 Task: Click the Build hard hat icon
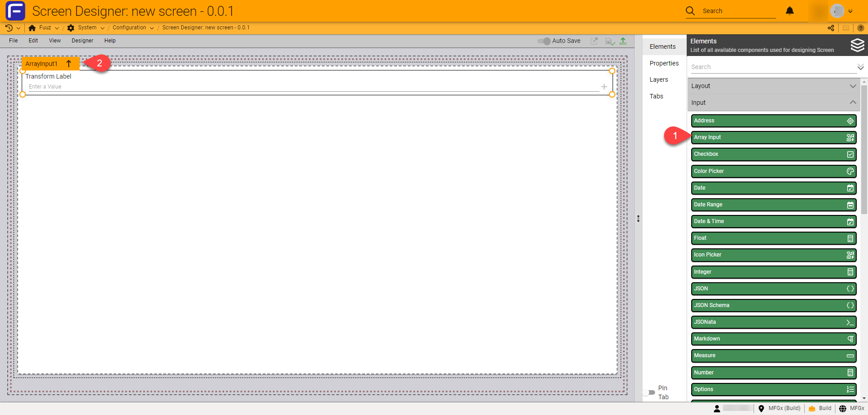click(x=812, y=408)
